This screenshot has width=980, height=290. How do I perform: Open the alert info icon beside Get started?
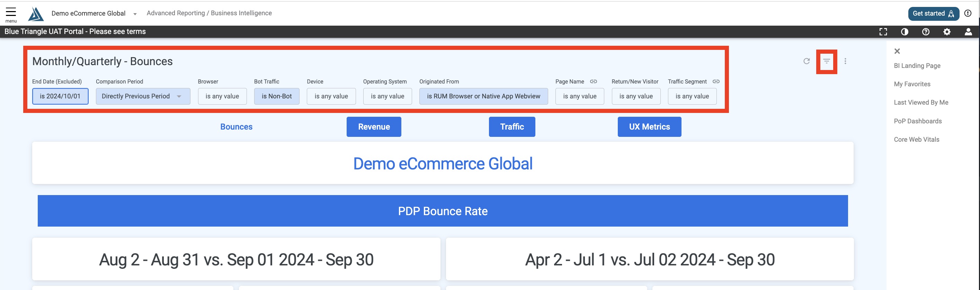[968, 13]
